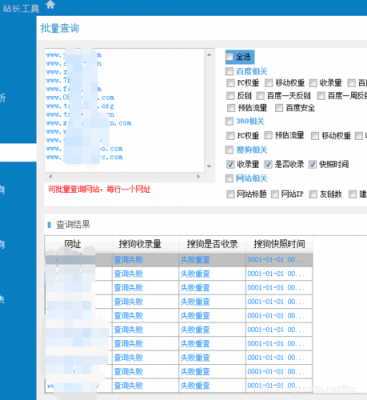The width and height of the screenshot is (367, 400).
Task: Uncheck the 是否收录 checkbox
Action: tap(268, 164)
